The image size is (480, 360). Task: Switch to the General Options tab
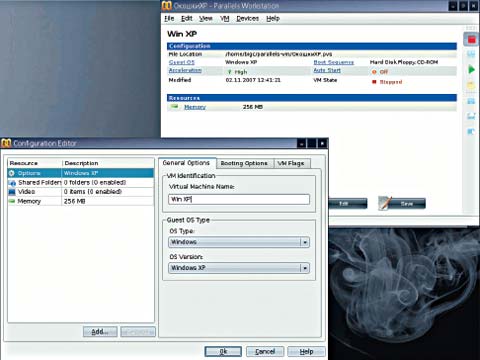point(186,163)
